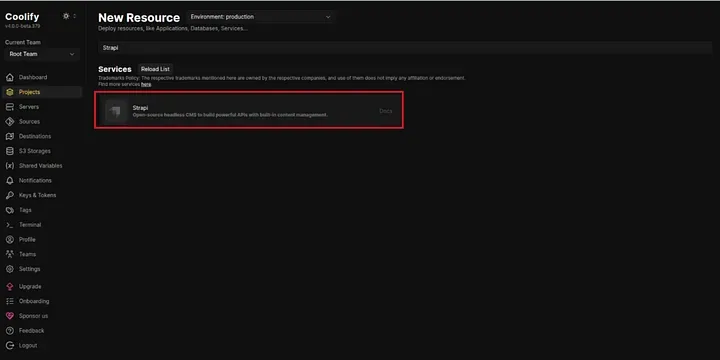Click the Sponsor us heart icon
The height and width of the screenshot is (360, 720).
10,316
